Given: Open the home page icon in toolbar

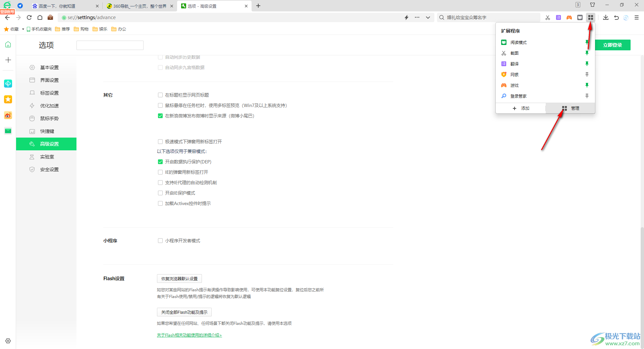Looking at the screenshot, I should (x=40, y=17).
